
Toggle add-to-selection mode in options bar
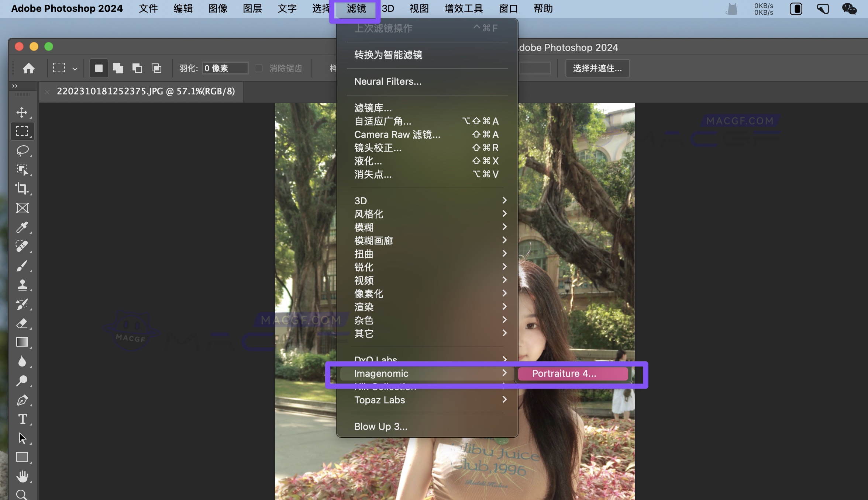pos(118,68)
